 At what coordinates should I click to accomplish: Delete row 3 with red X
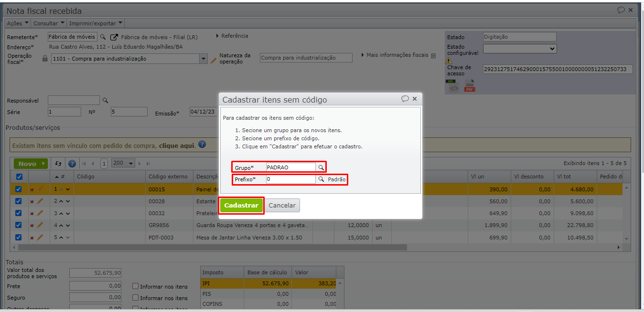pos(32,214)
